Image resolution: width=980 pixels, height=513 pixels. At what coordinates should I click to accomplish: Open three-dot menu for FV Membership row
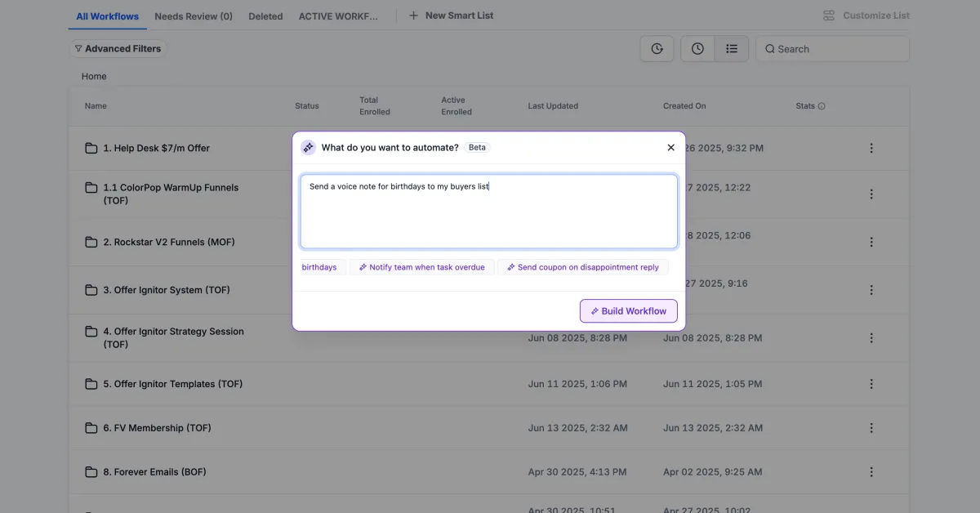pyautogui.click(x=871, y=428)
